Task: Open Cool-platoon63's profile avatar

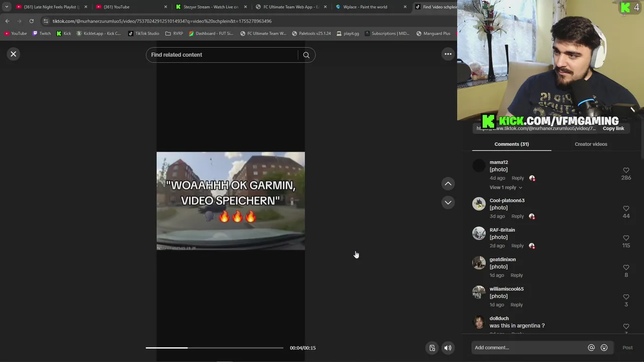Action: [x=479, y=204]
